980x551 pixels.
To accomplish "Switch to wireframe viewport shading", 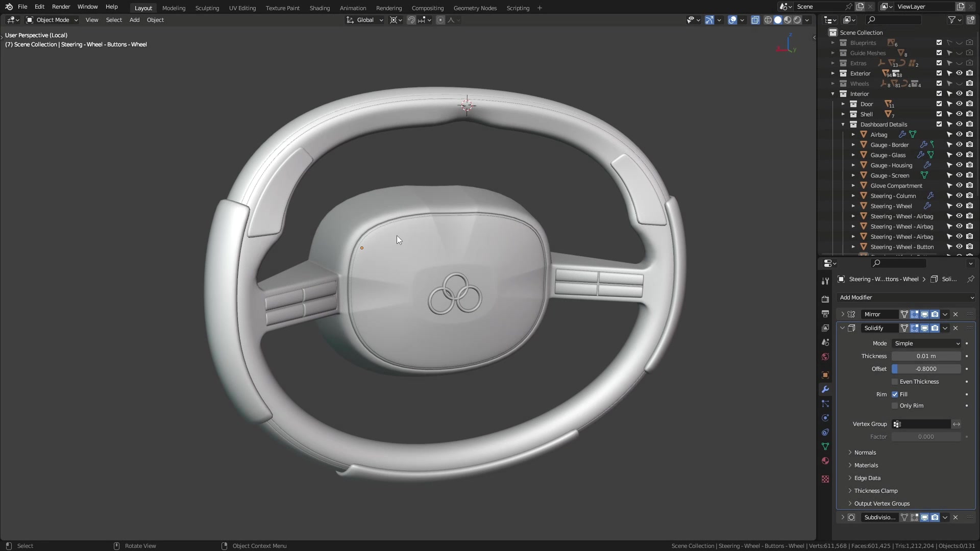I will pos(768,20).
